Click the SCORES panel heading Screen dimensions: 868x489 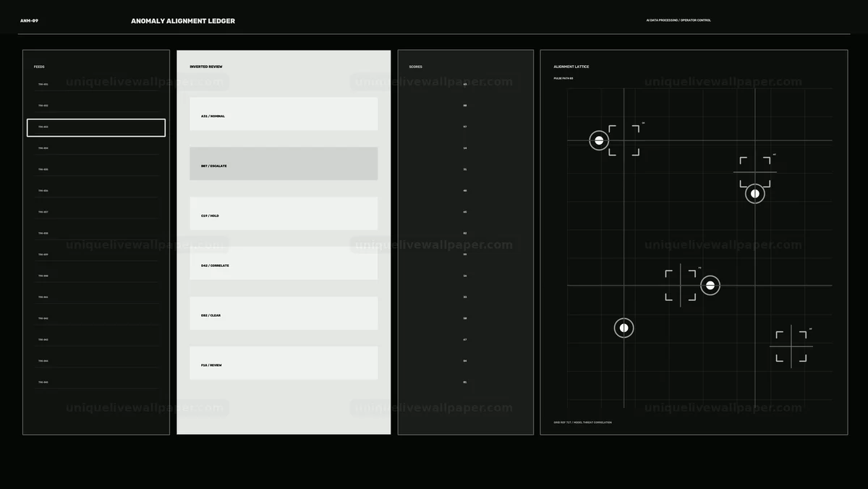tap(415, 67)
